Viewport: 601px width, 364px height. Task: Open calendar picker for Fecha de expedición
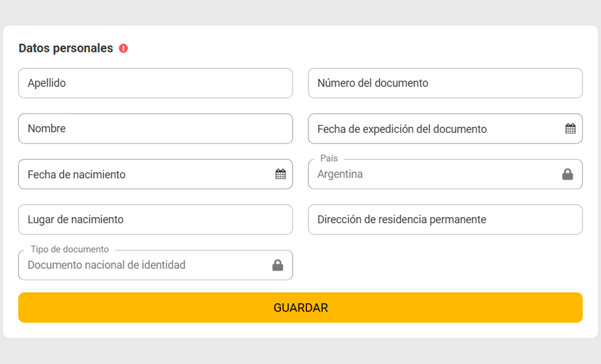570,129
